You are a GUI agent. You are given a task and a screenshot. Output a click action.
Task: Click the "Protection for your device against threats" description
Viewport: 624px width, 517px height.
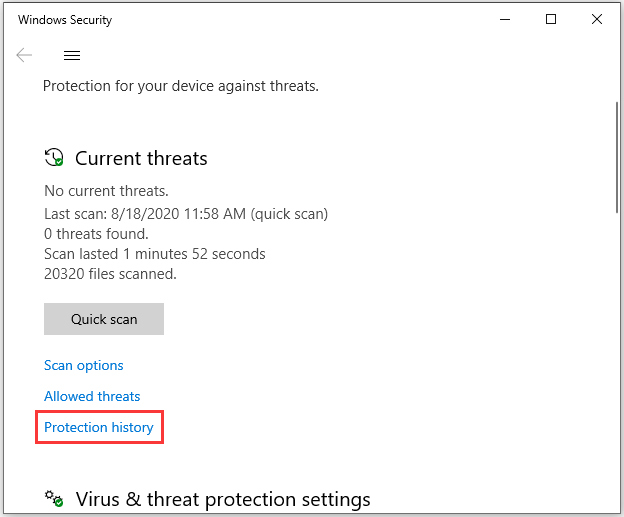pos(180,86)
